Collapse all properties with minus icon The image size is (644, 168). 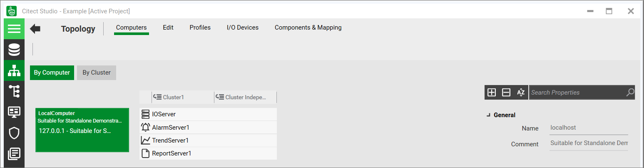click(506, 93)
